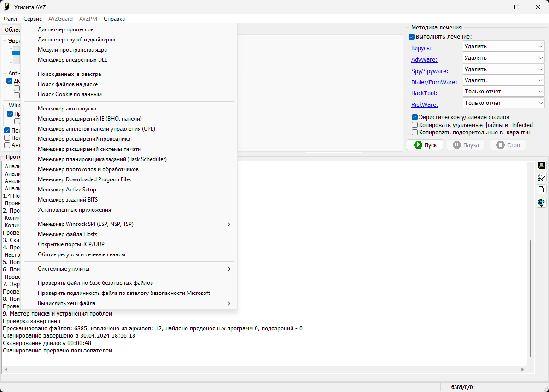Click the AVZ shield icon in title bar
This screenshot has height=392, width=549.
pyautogui.click(x=7, y=7)
